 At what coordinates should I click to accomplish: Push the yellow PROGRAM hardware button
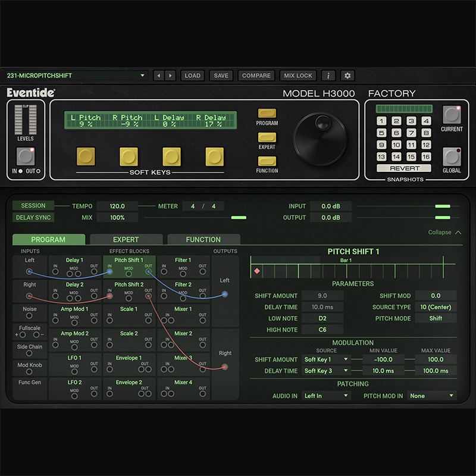pos(267,113)
